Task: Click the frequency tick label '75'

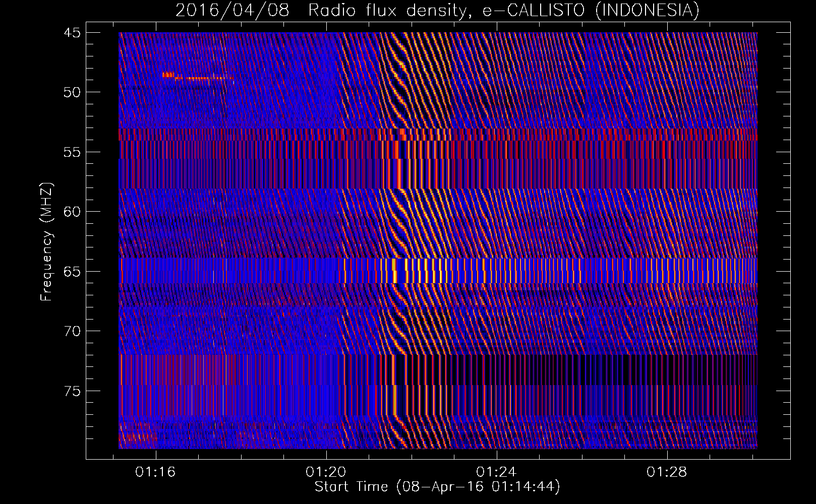Action: [x=72, y=391]
